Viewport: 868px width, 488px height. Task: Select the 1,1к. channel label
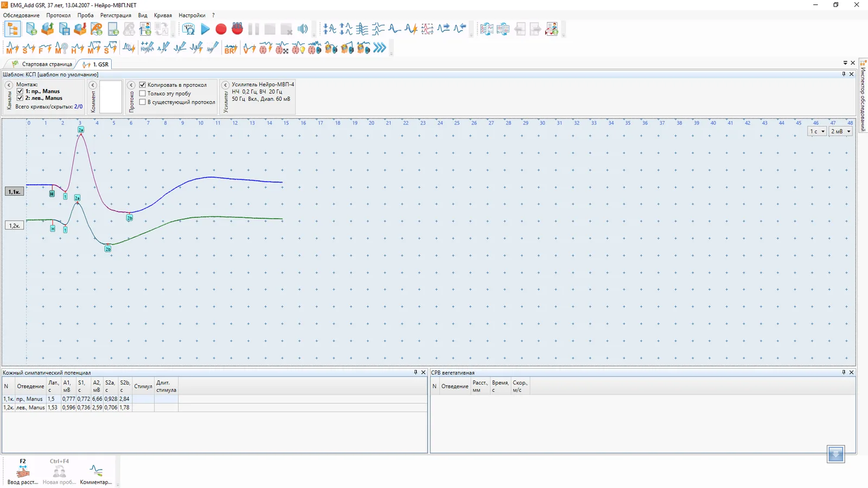[14, 191]
